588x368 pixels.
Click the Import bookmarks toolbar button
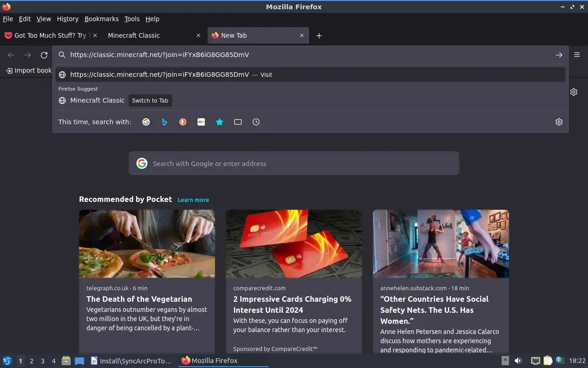click(x=29, y=70)
